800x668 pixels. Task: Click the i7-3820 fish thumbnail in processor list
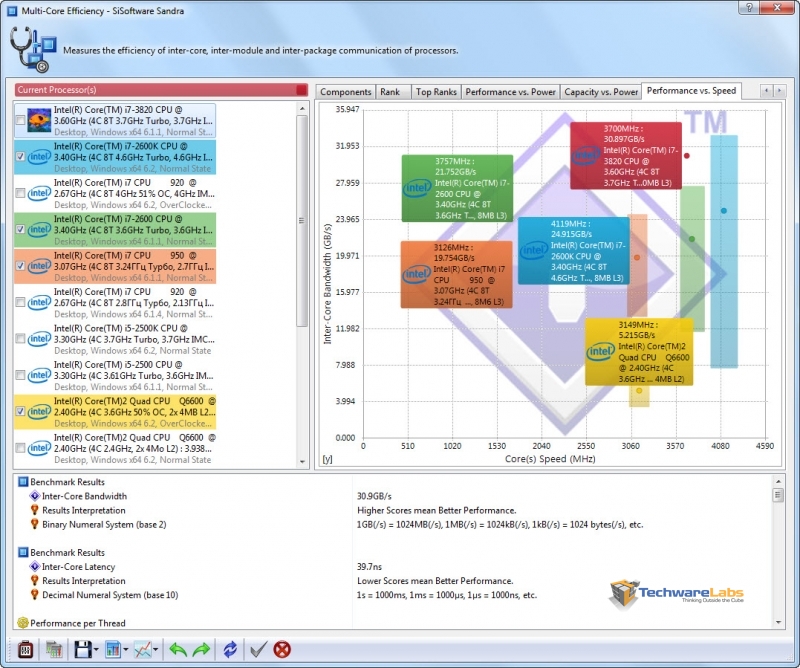click(x=39, y=120)
